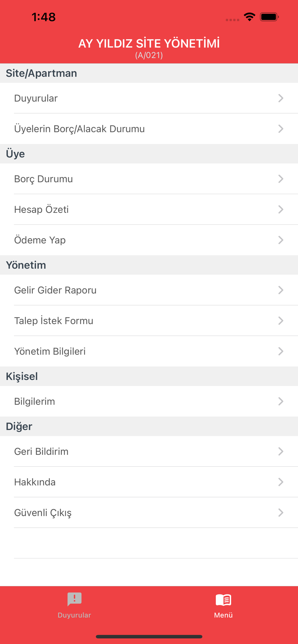Screen dimensions: 298x644
Task: Tap the chevron on Borç Durumu row
Action: click(x=281, y=179)
